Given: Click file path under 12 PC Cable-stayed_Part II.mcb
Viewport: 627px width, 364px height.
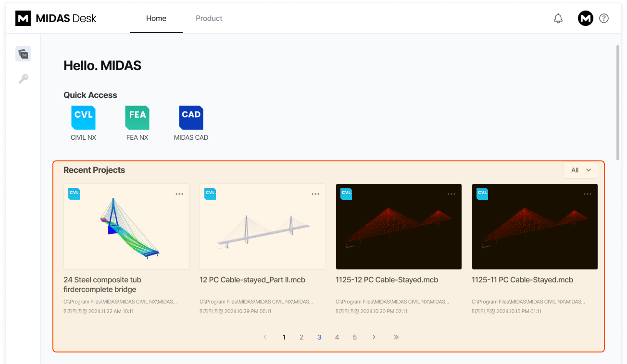Looking at the screenshot, I should [256, 302].
